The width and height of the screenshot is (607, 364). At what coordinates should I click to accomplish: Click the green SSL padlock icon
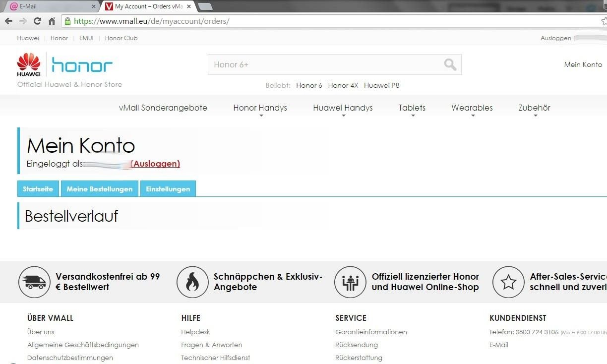67,21
